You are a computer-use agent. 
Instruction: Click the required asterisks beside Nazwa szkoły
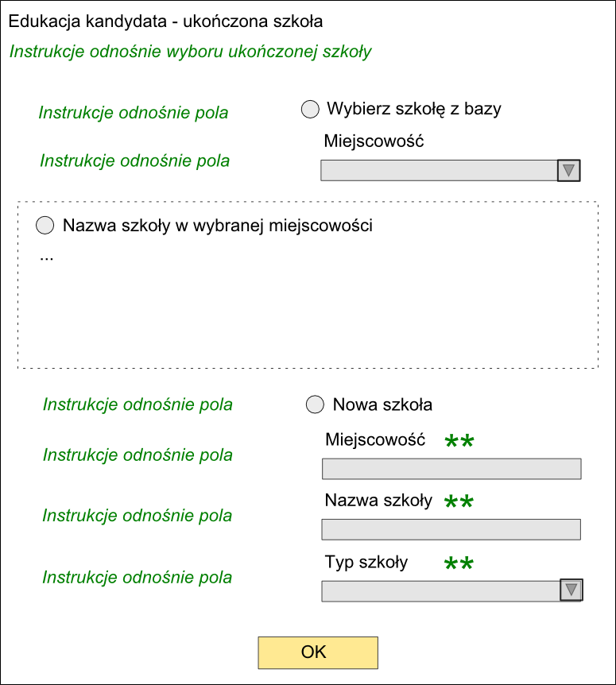pyautogui.click(x=459, y=501)
